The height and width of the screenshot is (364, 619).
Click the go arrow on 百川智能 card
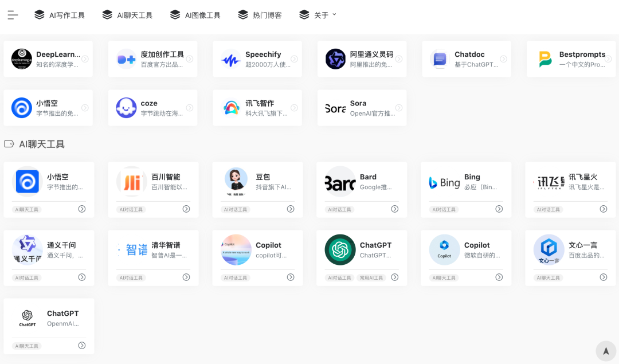point(186,209)
